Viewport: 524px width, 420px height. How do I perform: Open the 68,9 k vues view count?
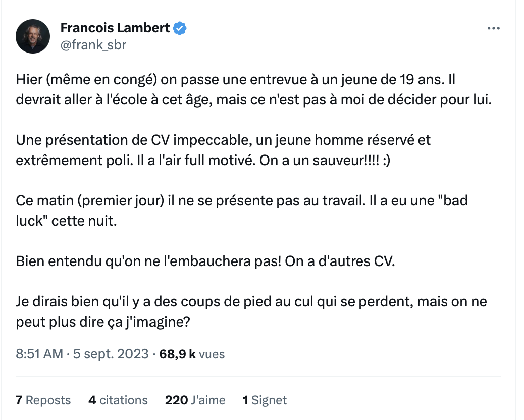point(192,354)
